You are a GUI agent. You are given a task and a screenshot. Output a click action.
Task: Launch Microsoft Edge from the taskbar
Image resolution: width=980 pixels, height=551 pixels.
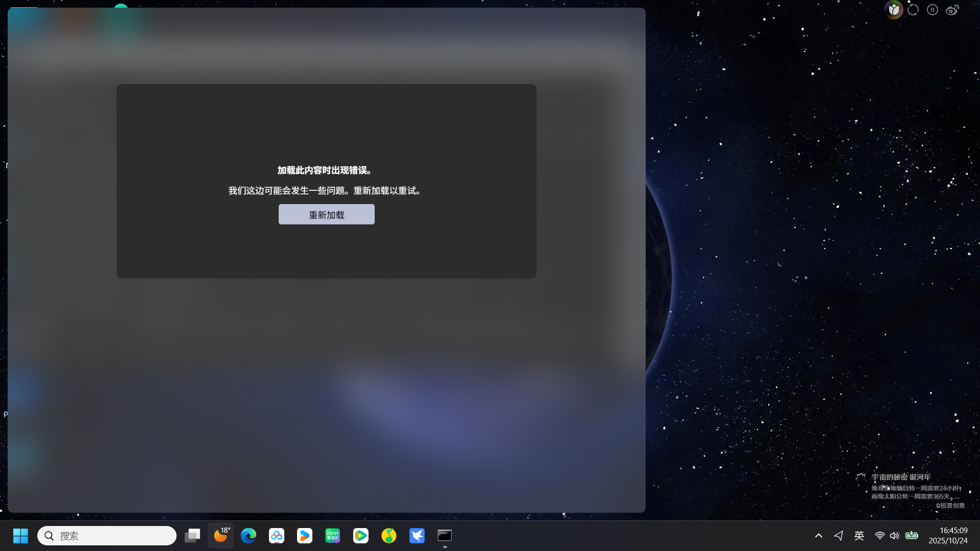(249, 536)
